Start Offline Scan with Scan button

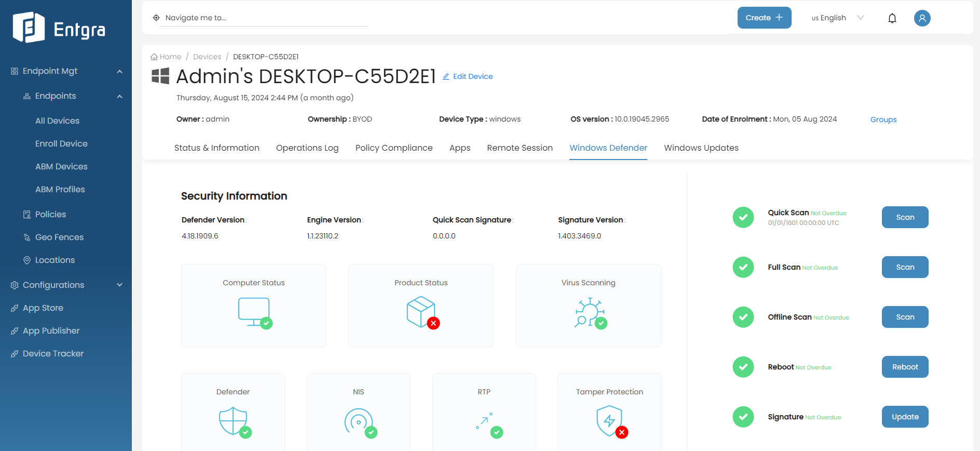point(905,317)
